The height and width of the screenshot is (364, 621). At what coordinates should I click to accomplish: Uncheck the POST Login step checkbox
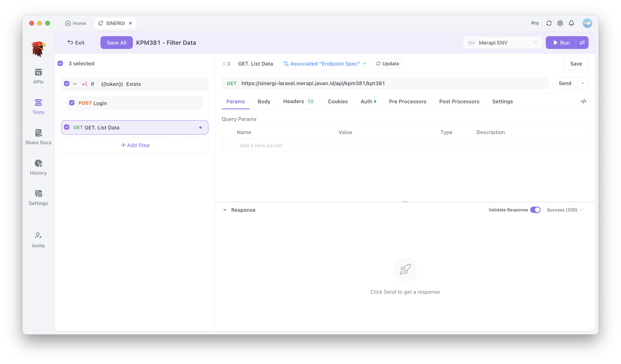click(x=72, y=103)
